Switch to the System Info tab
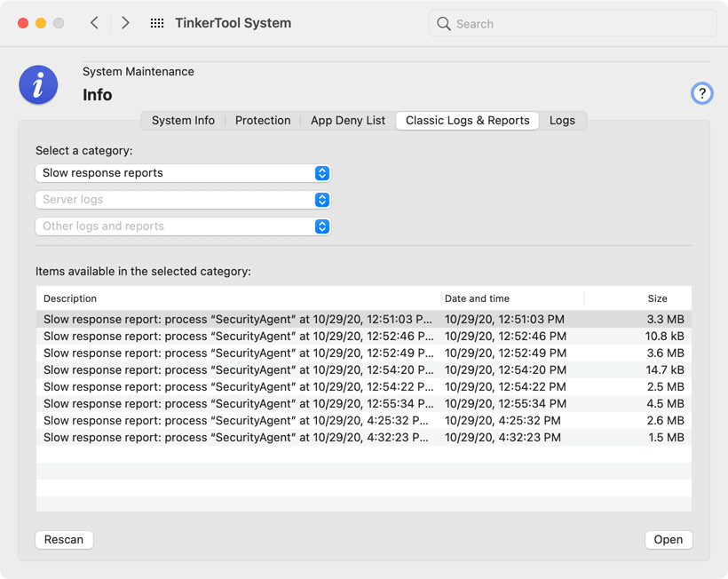The image size is (728, 579). 183,121
